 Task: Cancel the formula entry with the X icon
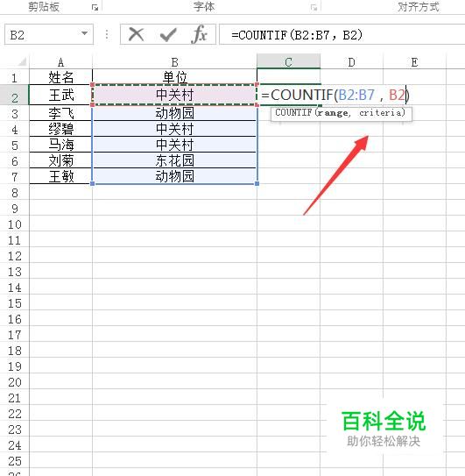coord(137,34)
